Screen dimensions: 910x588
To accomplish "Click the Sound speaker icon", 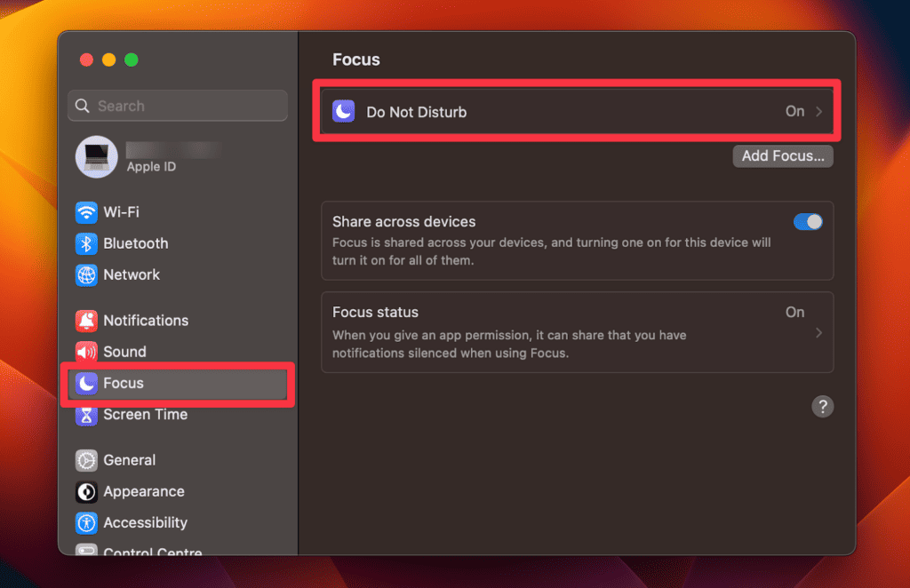I will click(86, 352).
